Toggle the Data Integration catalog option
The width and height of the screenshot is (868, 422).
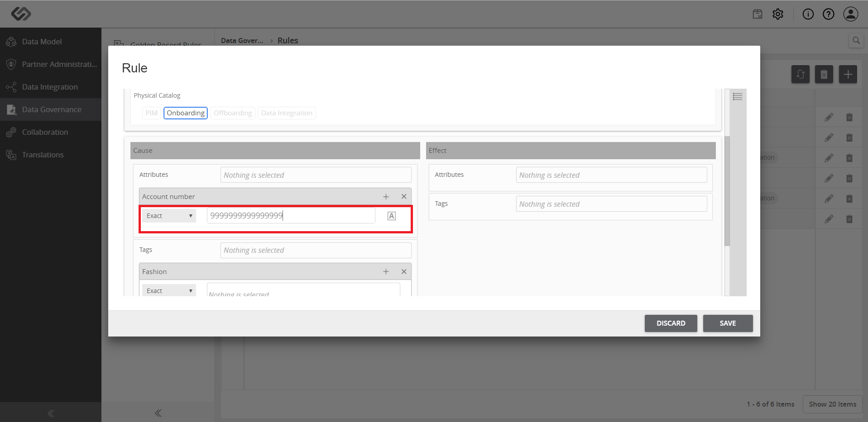[x=287, y=113]
